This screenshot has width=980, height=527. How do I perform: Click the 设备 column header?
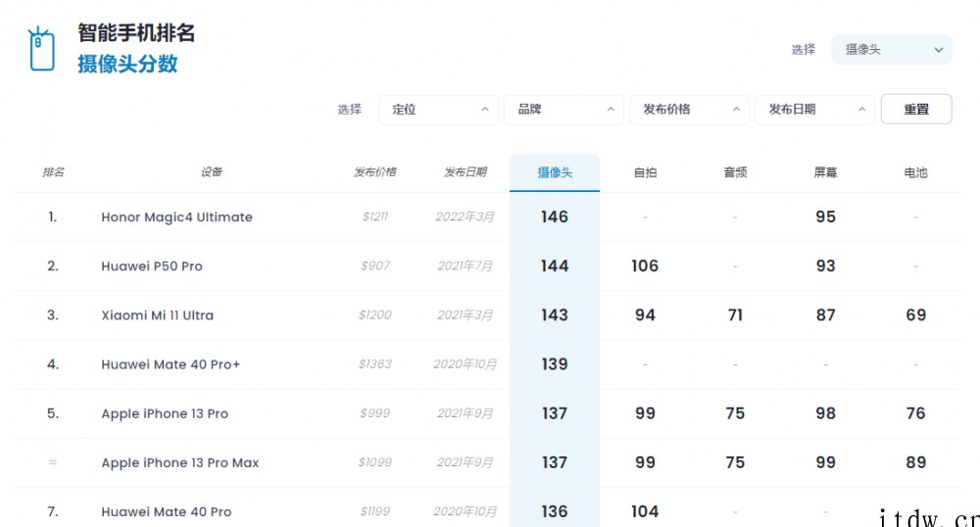[212, 172]
